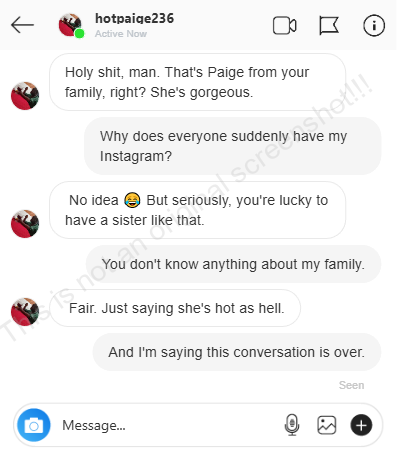This screenshot has height=461, width=397.
Task: Click avatar beside "She's gorgeous" message
Action: (25, 96)
